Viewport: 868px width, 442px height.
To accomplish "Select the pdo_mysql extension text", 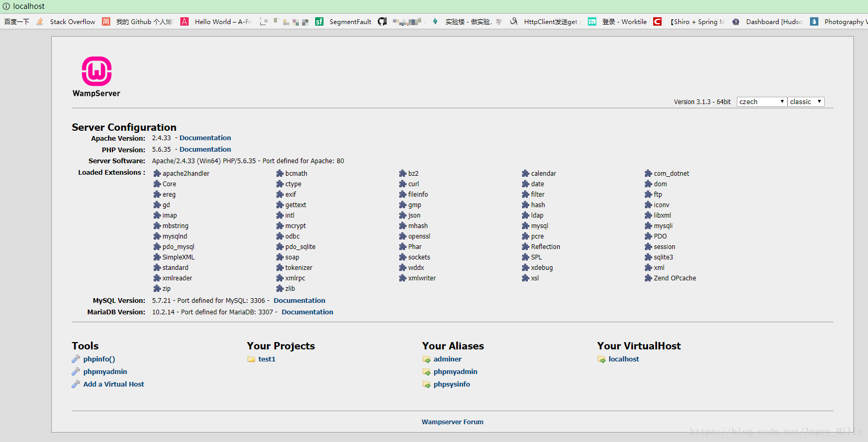I will pos(178,247).
